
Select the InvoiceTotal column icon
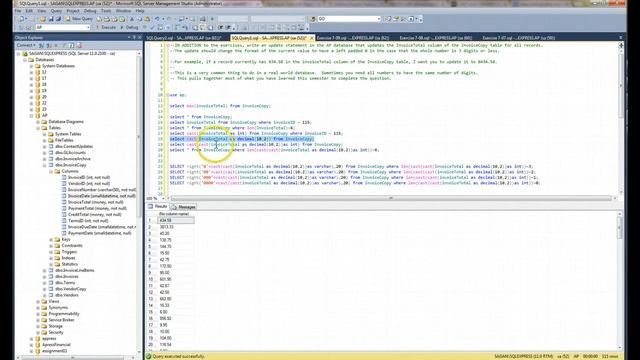point(64,202)
